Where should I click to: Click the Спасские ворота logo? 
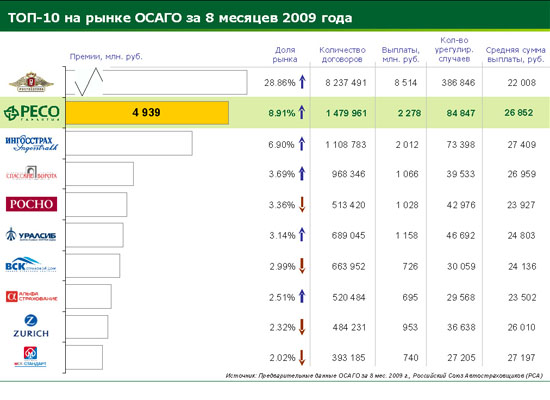coord(31,173)
